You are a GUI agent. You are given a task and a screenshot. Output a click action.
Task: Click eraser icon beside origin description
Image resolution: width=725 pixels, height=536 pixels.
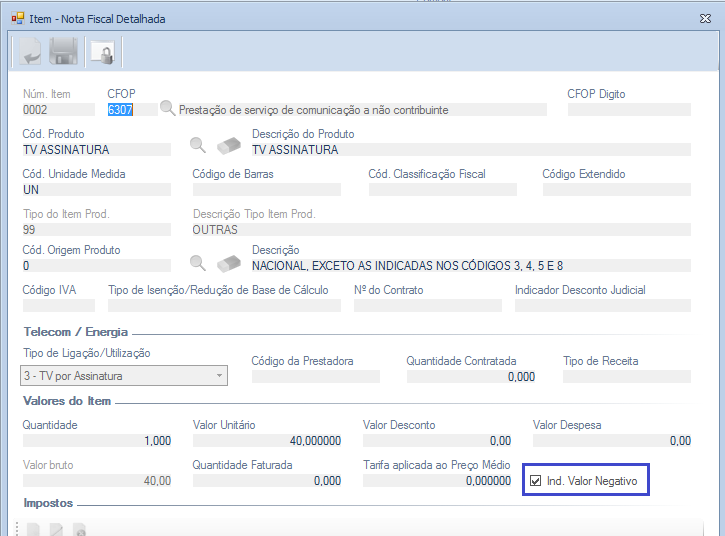coord(229,264)
